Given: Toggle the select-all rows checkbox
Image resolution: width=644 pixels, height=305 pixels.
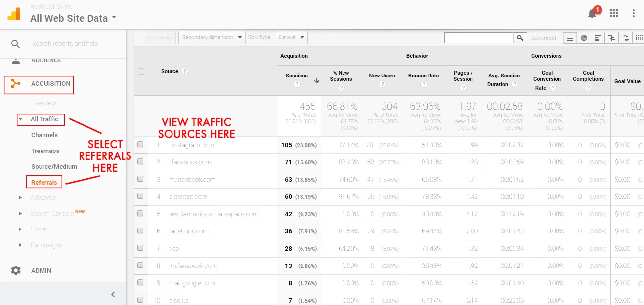Looking at the screenshot, I should point(141,71).
